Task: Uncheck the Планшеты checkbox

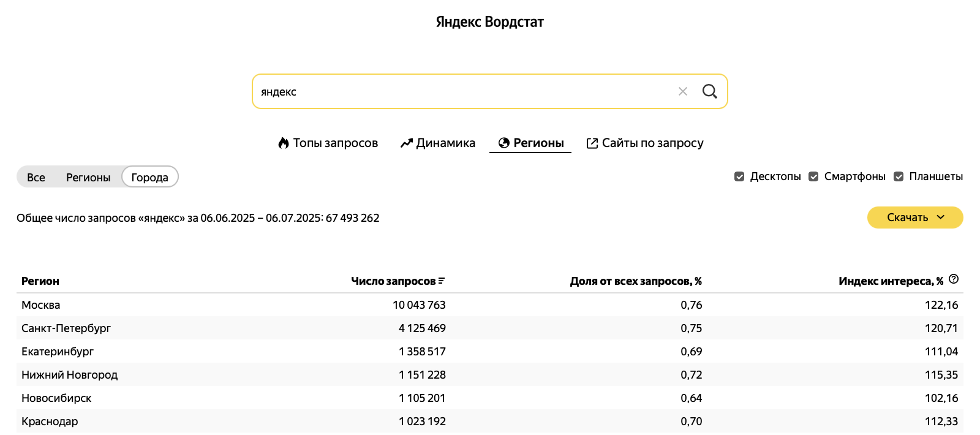Action: click(899, 176)
